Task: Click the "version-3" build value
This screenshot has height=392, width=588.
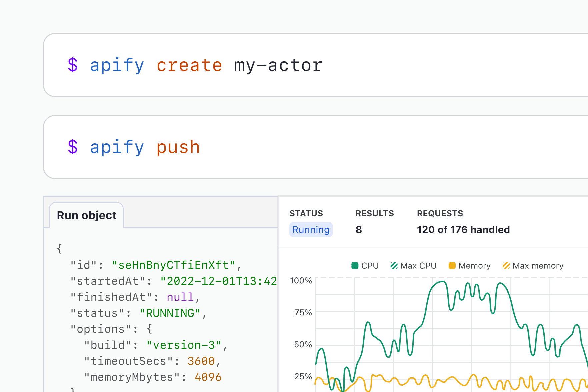Action: click(x=184, y=345)
